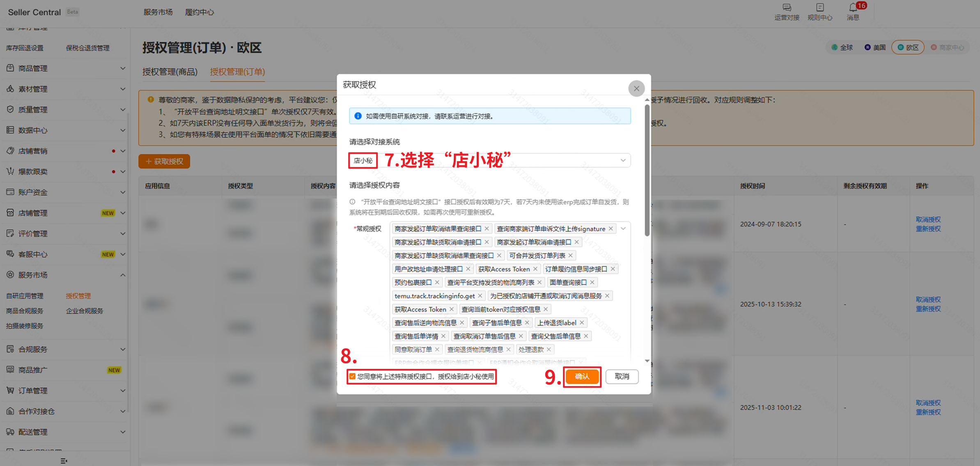Tick the 同意授权给店小秘 agreement checkbox

tap(353, 376)
